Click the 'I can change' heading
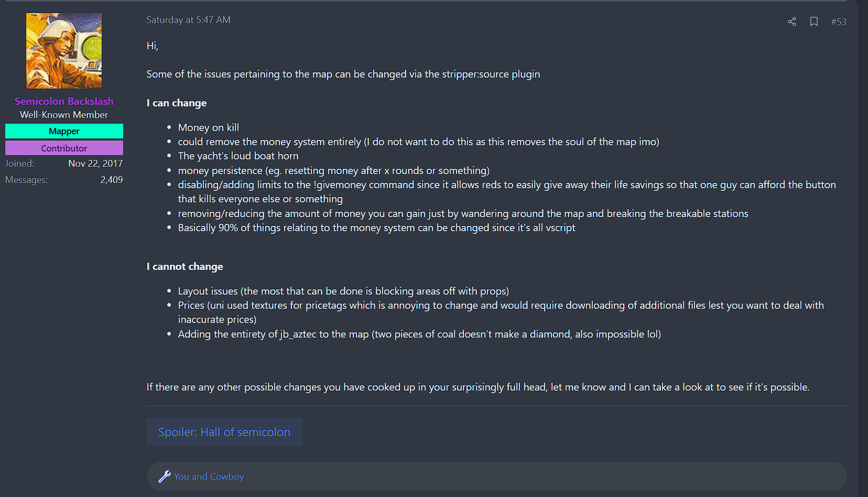The height and width of the screenshot is (497, 868). coord(177,103)
